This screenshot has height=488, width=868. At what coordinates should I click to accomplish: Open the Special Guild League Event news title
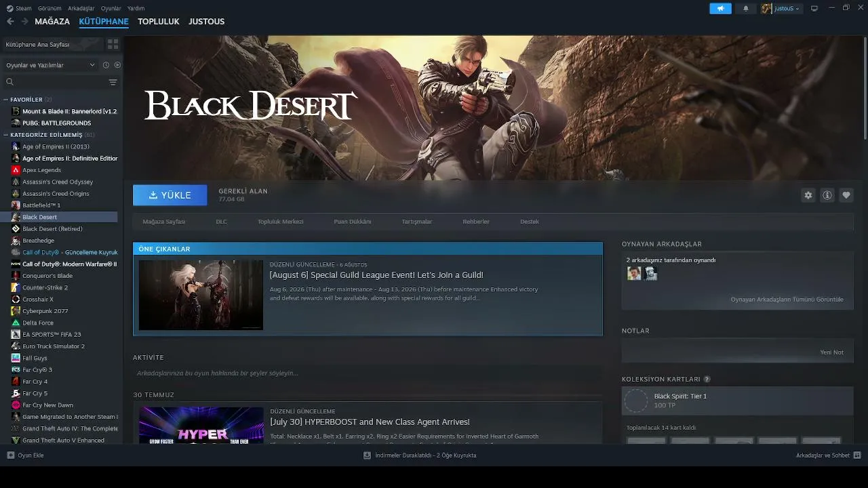pos(376,275)
